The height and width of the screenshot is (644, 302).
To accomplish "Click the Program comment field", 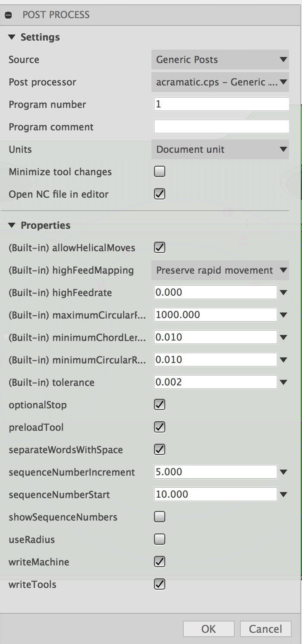I will pos(221,127).
